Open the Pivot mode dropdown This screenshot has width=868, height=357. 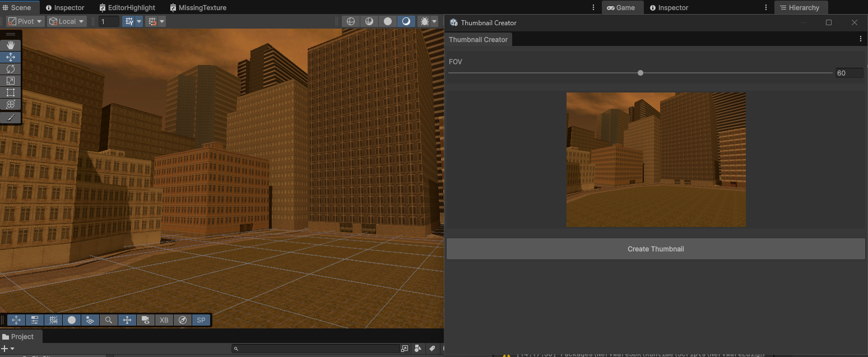pos(25,21)
